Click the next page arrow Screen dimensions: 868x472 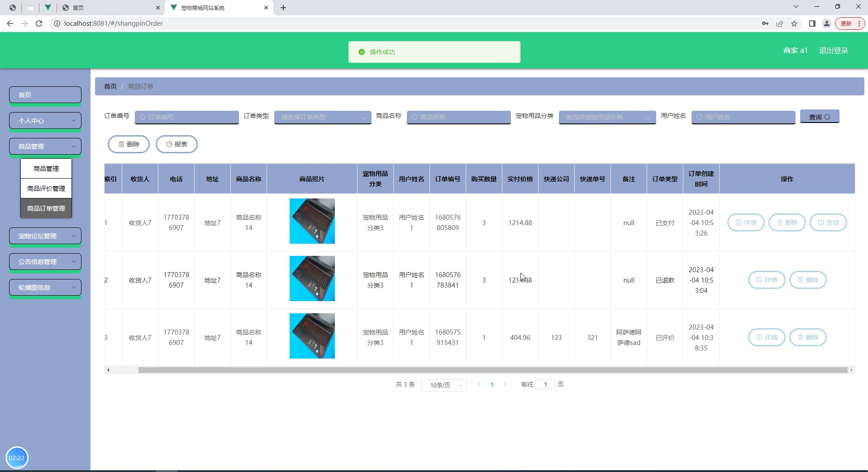coord(505,384)
